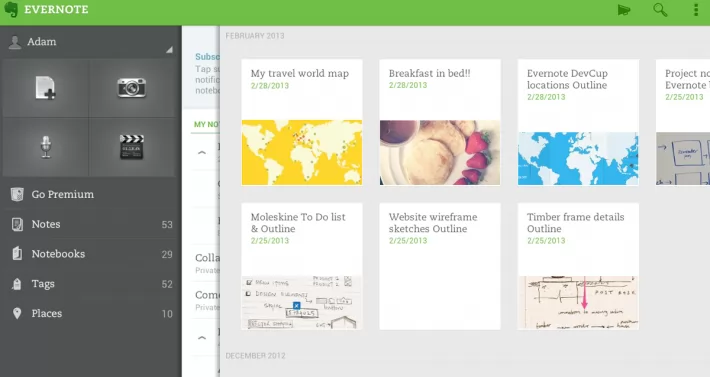Open Moleskine To Do list note
The image size is (710, 377).
302,266
